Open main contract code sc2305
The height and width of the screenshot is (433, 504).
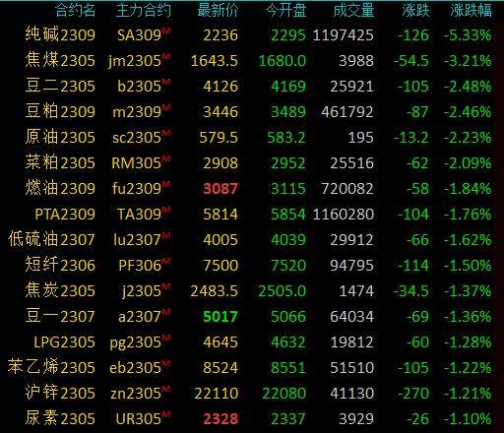[137, 138]
